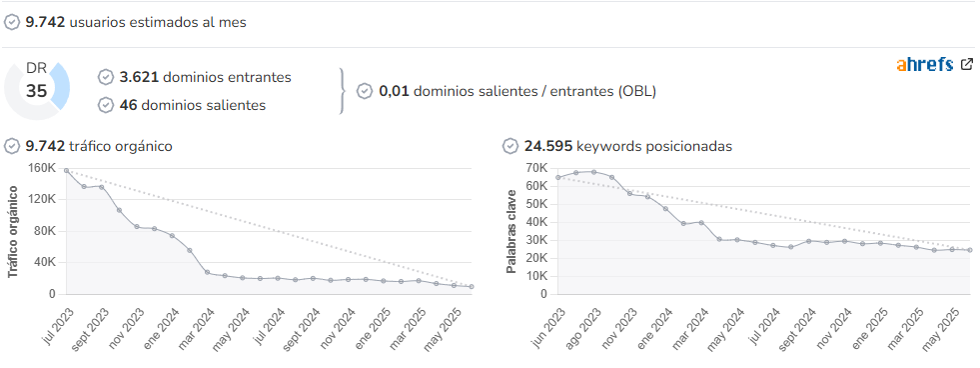Click check icon beside usuarios estimados al mes
980x368 pixels.
click(12, 23)
